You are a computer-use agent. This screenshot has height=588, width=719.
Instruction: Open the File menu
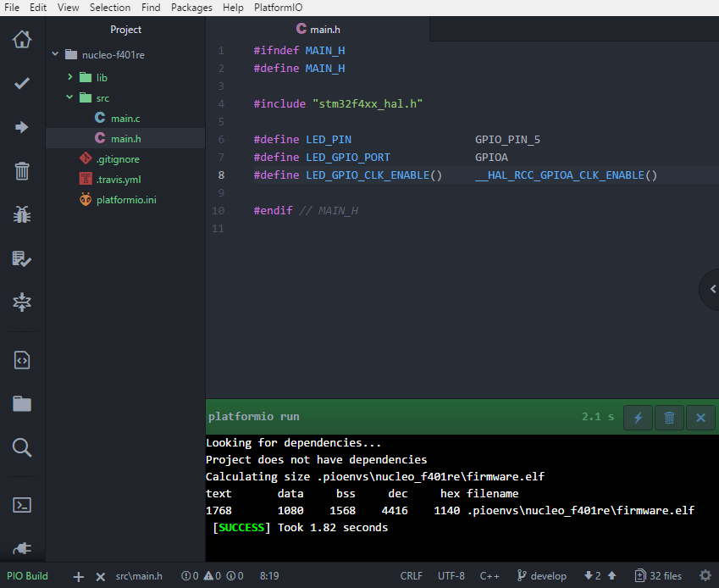(12, 8)
